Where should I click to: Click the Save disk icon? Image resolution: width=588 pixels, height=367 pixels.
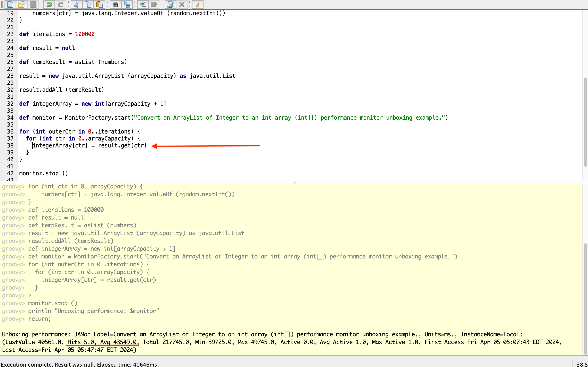click(33, 4)
